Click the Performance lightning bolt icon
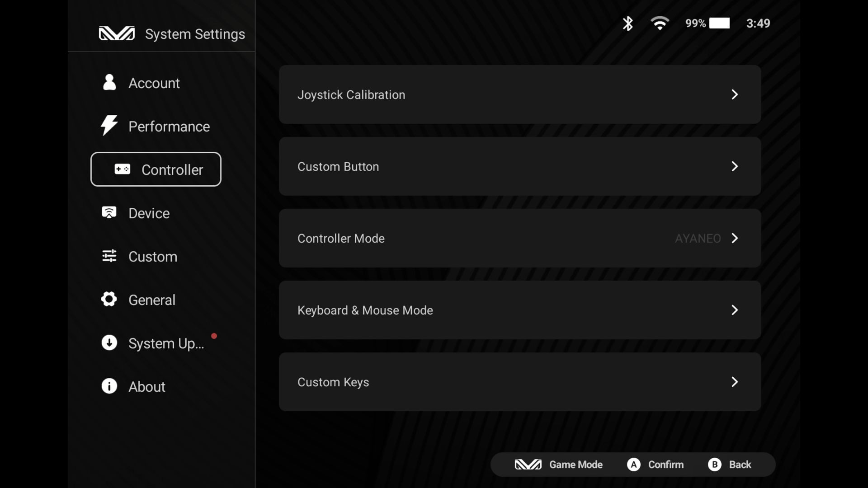The image size is (868, 488). click(109, 126)
